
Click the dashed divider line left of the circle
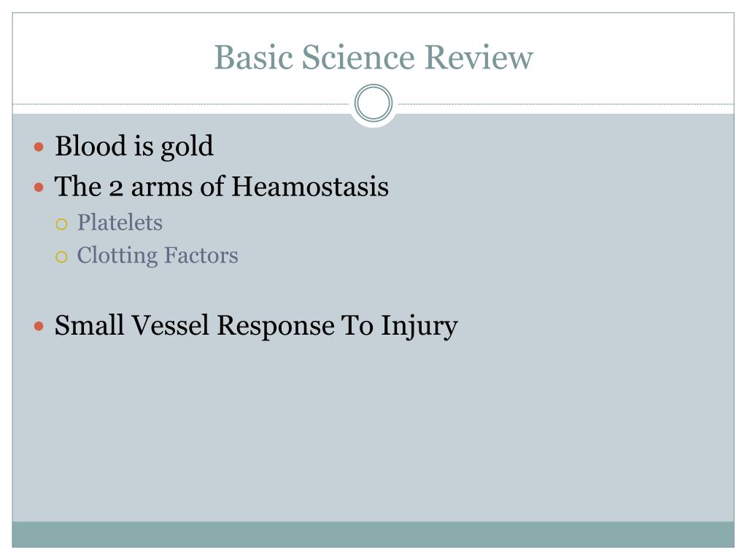tap(182, 104)
